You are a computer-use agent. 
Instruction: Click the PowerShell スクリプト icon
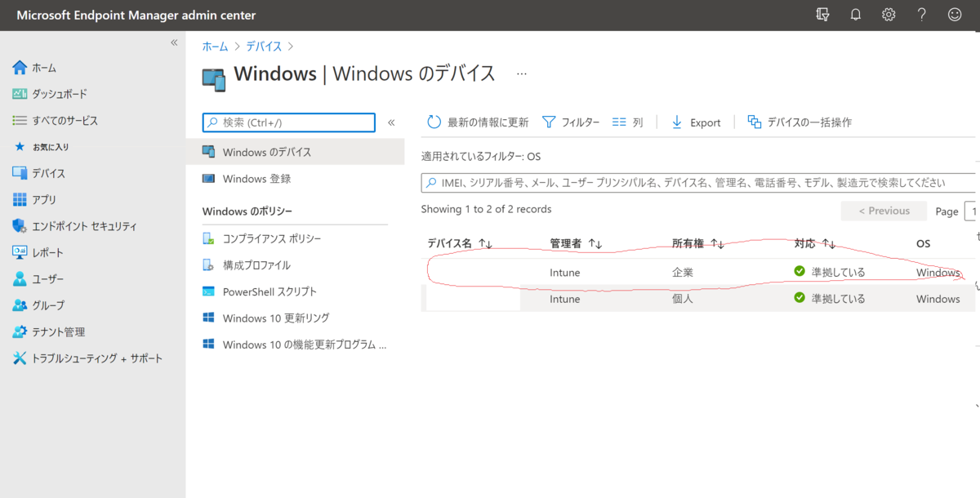point(207,291)
